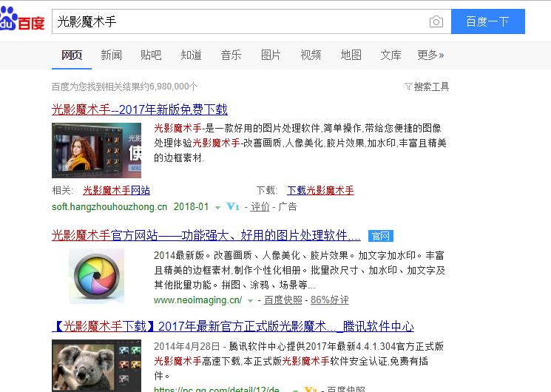Click the V3 badge on Tencent result
Screen dimensions: 551x392
tap(311, 389)
